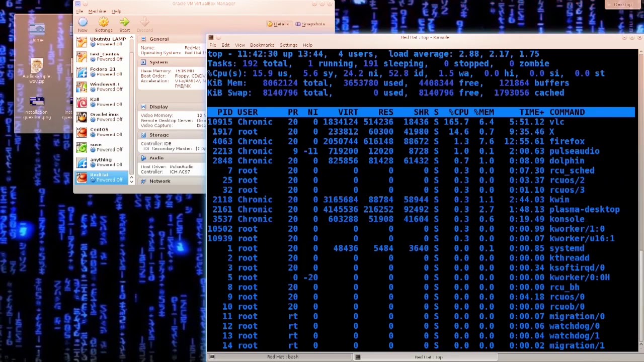Click the suse machine icon
Image resolution: width=644 pixels, height=362 pixels.
point(81,147)
